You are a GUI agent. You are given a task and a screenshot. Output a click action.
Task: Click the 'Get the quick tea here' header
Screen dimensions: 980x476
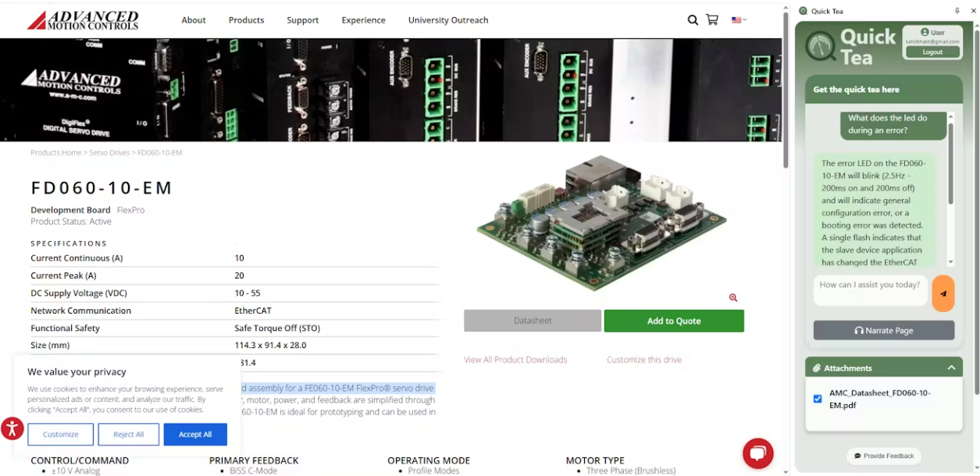click(856, 90)
